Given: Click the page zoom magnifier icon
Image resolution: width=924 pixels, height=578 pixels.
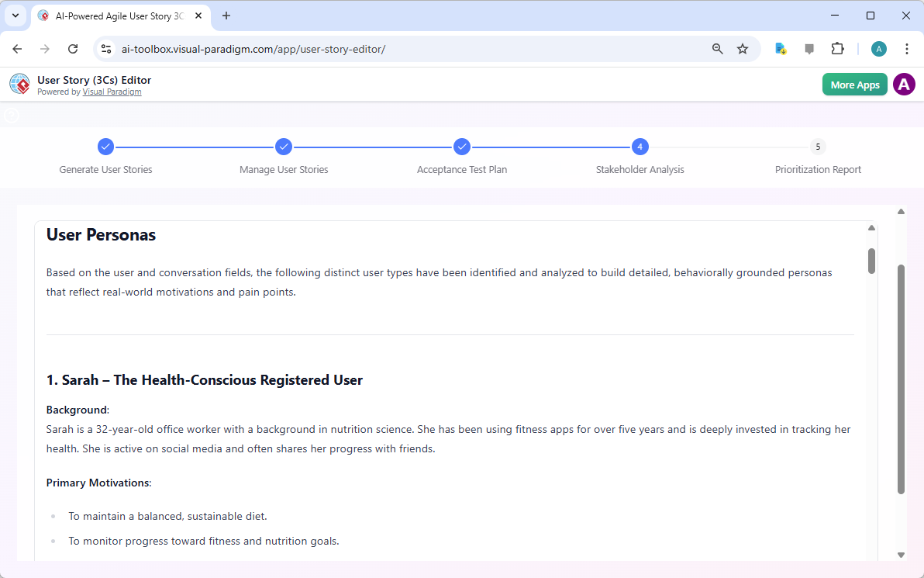Looking at the screenshot, I should pos(717,48).
